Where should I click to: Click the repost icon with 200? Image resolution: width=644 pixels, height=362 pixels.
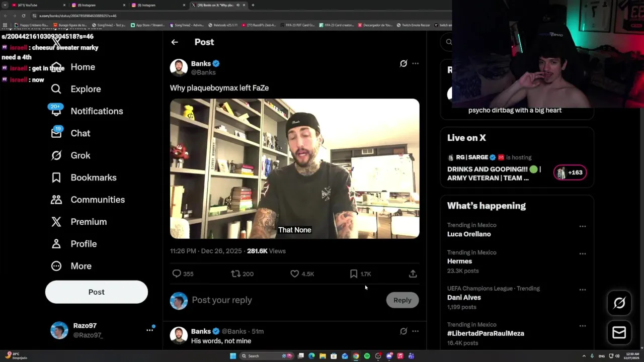235,274
